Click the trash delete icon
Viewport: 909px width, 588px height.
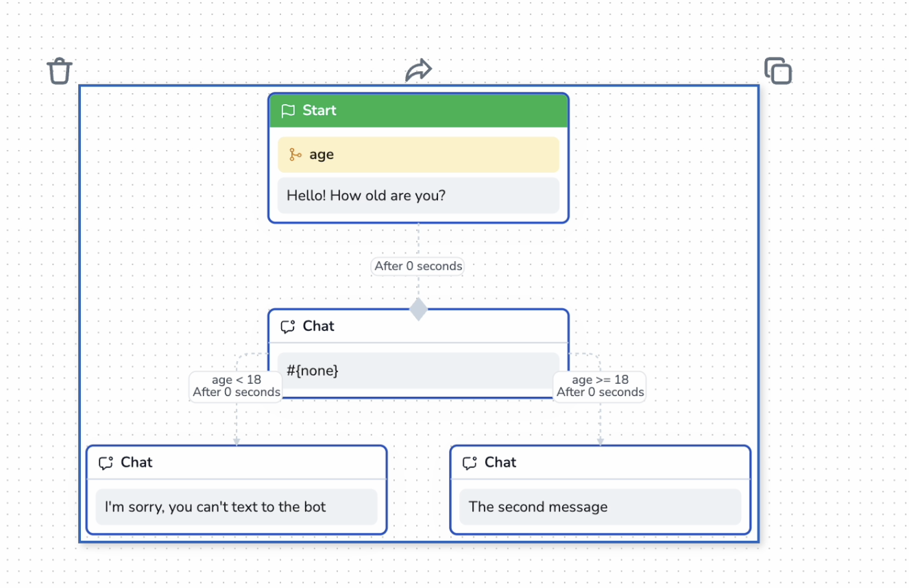(60, 71)
